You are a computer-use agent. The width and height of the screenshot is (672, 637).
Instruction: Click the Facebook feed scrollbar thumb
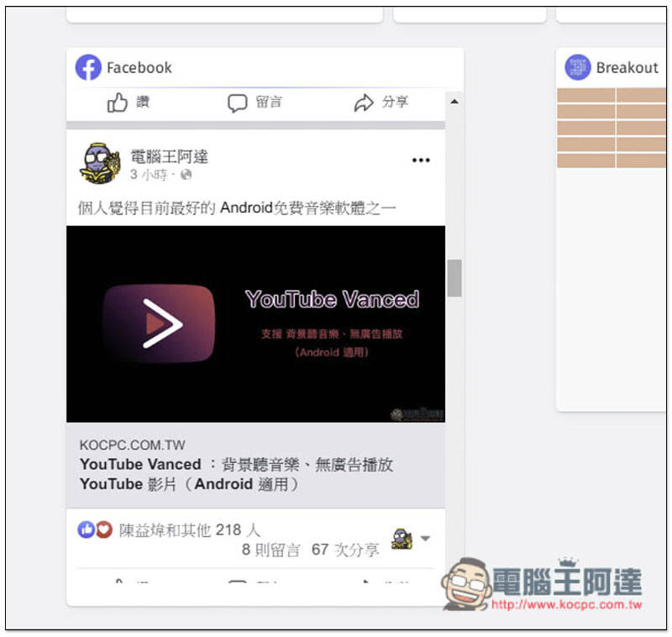pos(454,278)
